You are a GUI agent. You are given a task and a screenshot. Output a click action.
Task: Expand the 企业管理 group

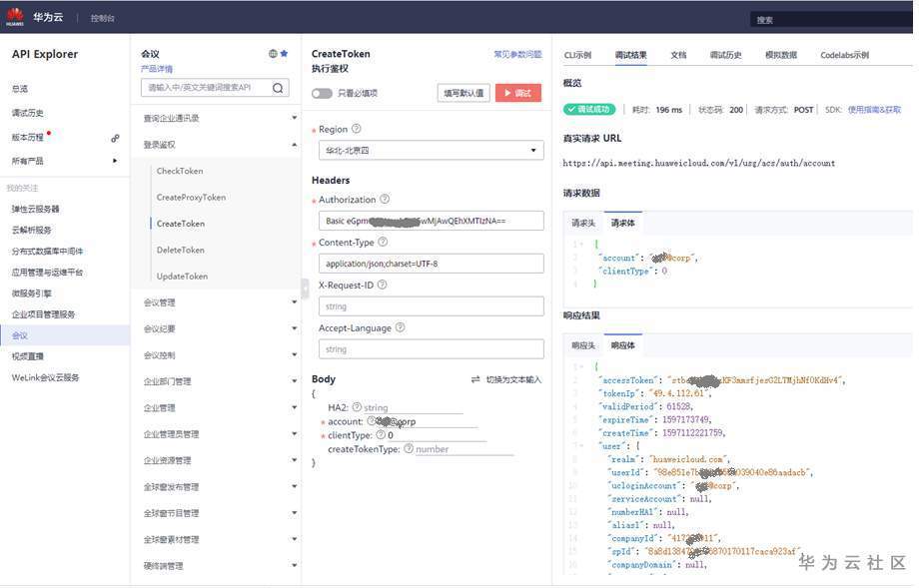pos(295,407)
